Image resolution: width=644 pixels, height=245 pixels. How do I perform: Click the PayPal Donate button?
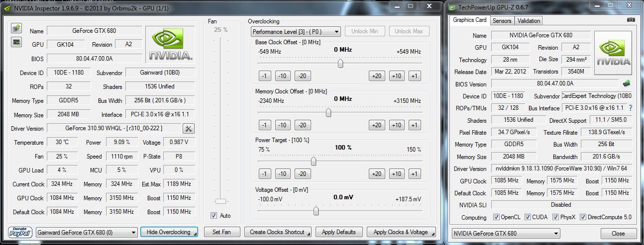point(20,232)
